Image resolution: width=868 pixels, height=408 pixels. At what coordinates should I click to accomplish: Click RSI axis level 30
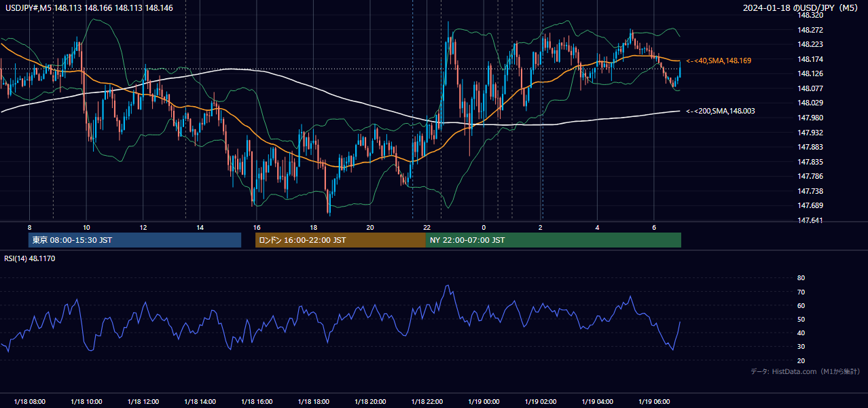[x=801, y=347]
